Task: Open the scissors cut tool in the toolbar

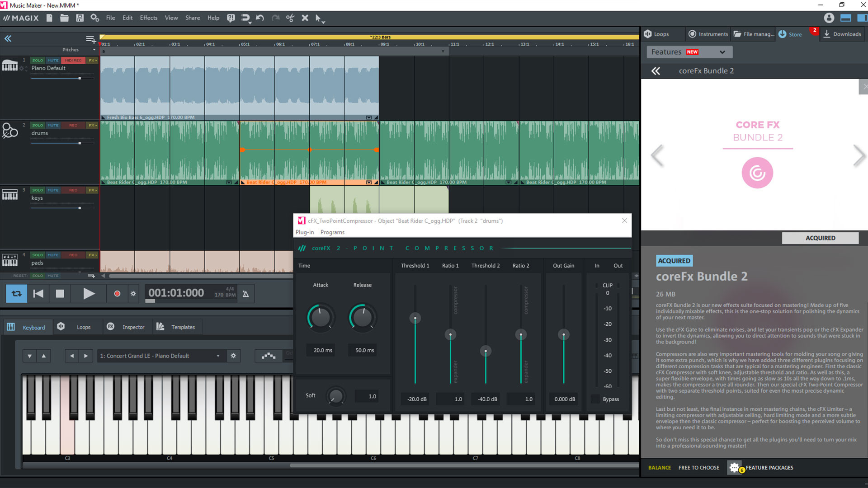Action: click(290, 18)
